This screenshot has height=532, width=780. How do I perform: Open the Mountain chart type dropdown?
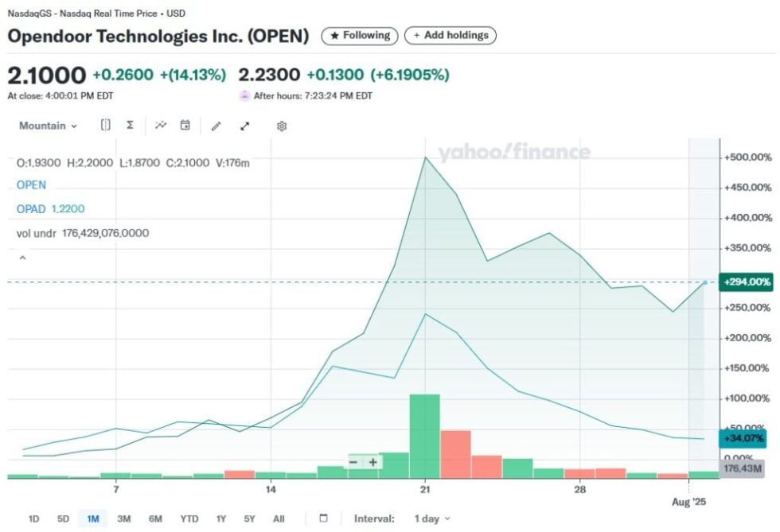coord(48,126)
